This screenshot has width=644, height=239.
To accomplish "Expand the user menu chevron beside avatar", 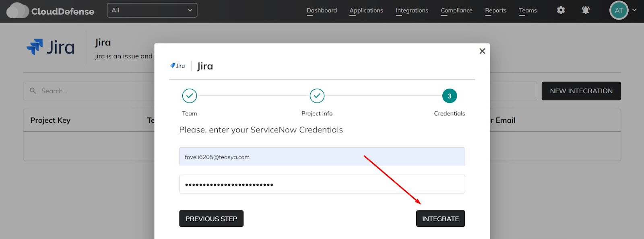I will pos(634,10).
